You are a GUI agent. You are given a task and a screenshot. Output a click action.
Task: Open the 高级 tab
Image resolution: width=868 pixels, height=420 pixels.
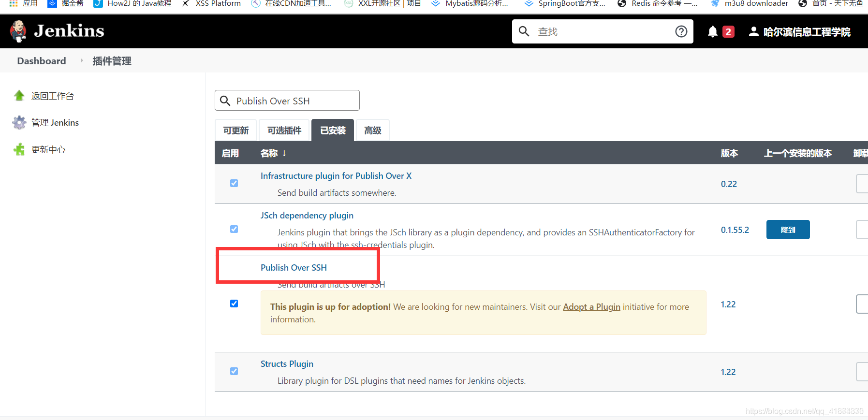(x=373, y=130)
